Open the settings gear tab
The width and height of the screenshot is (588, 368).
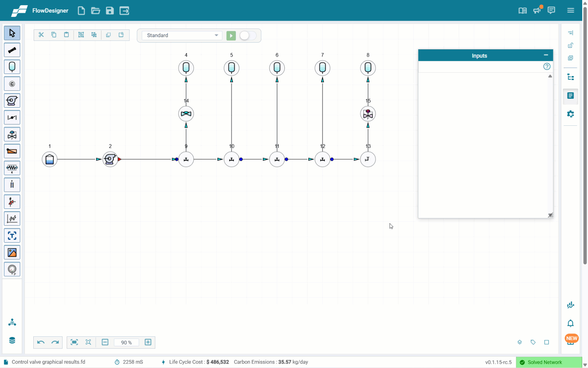coord(570,114)
